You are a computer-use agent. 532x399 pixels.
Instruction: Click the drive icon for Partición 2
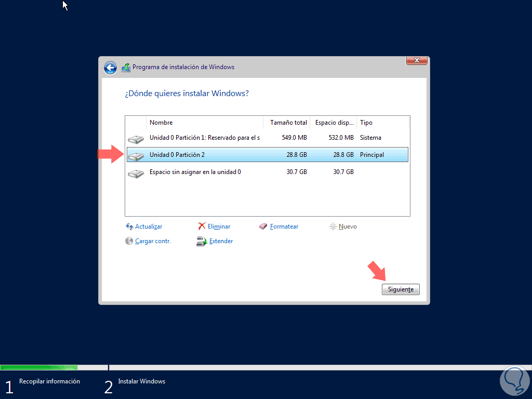point(136,156)
